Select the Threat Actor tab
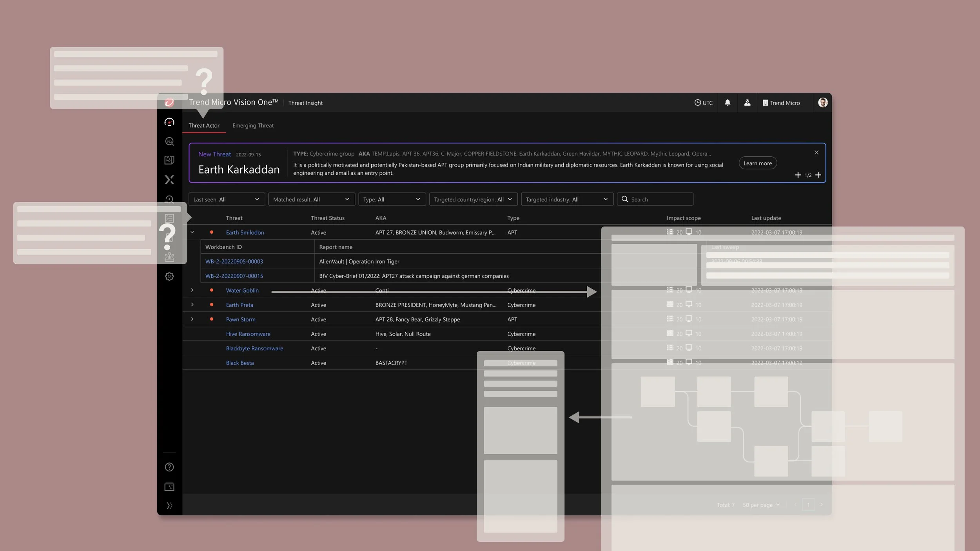This screenshot has height=551, width=980. coord(204,126)
